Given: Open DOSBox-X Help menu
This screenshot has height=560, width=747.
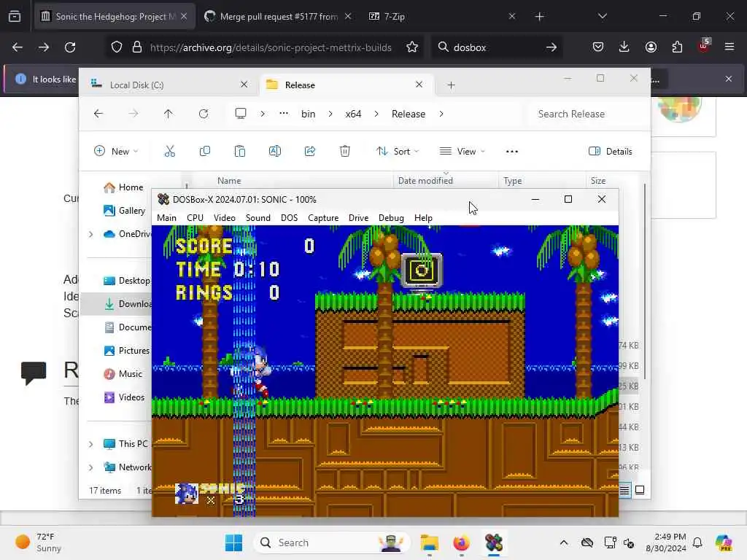Looking at the screenshot, I should [423, 217].
